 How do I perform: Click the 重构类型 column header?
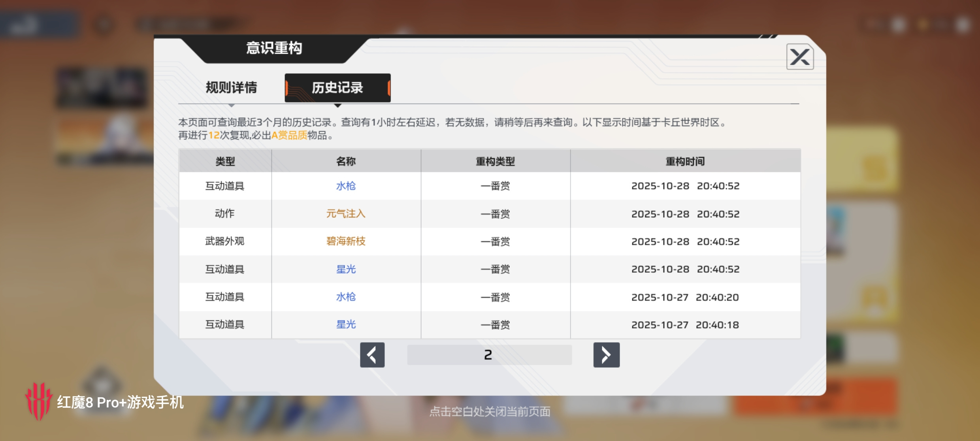(x=496, y=161)
